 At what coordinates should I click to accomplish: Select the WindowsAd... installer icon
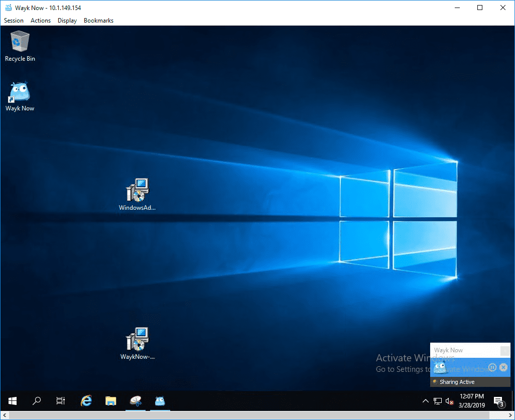point(138,194)
